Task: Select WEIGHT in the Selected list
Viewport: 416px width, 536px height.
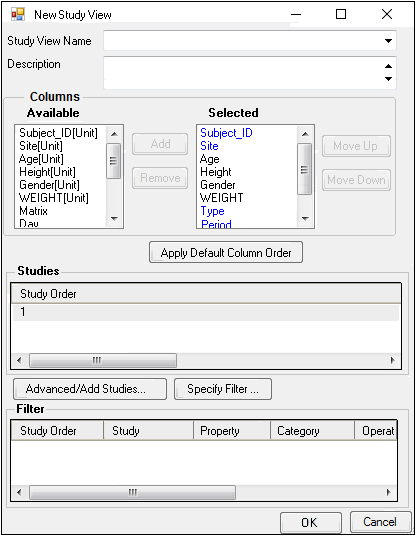Action: (x=222, y=198)
